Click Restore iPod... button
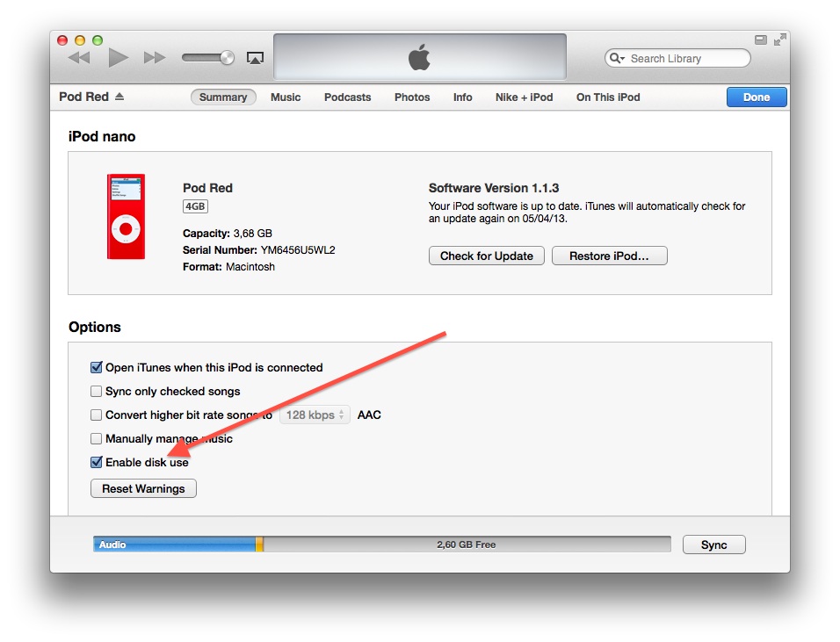 (x=609, y=256)
